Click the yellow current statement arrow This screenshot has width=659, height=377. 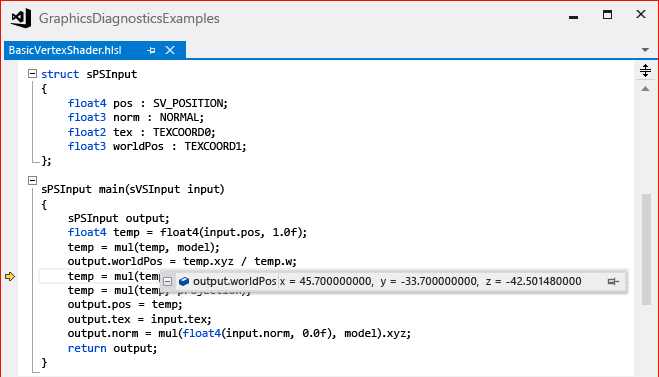tap(10, 276)
